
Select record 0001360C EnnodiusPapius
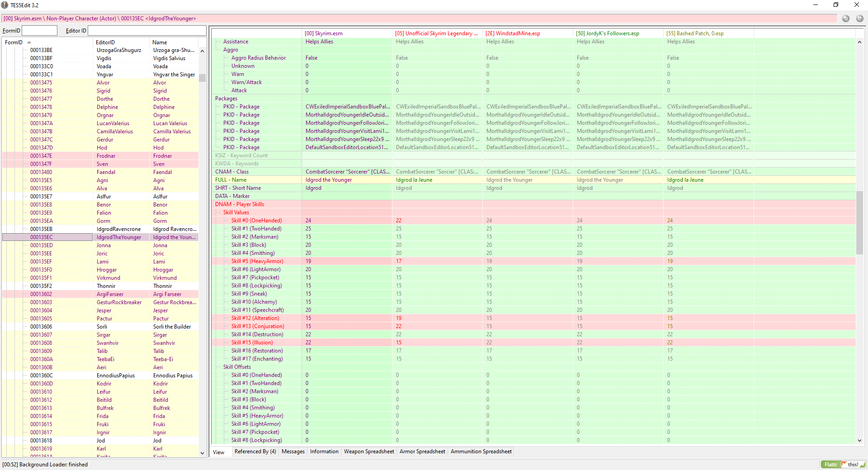pos(100,376)
